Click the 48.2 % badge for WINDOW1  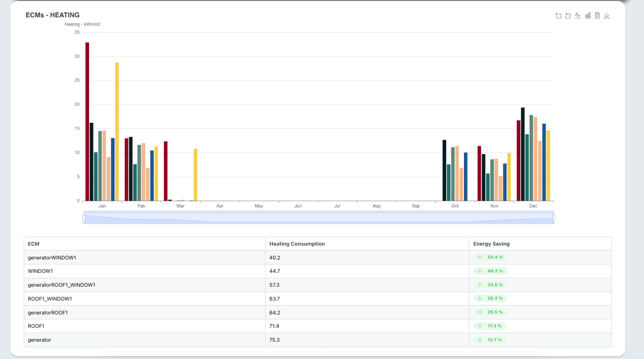[x=491, y=271]
